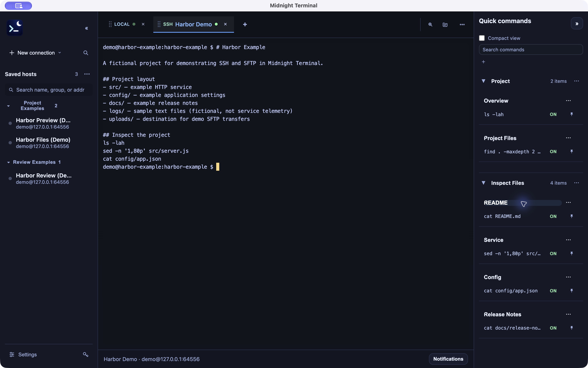Open the Service command options ellipsis
Viewport: 588px width, 368px height.
click(x=568, y=240)
